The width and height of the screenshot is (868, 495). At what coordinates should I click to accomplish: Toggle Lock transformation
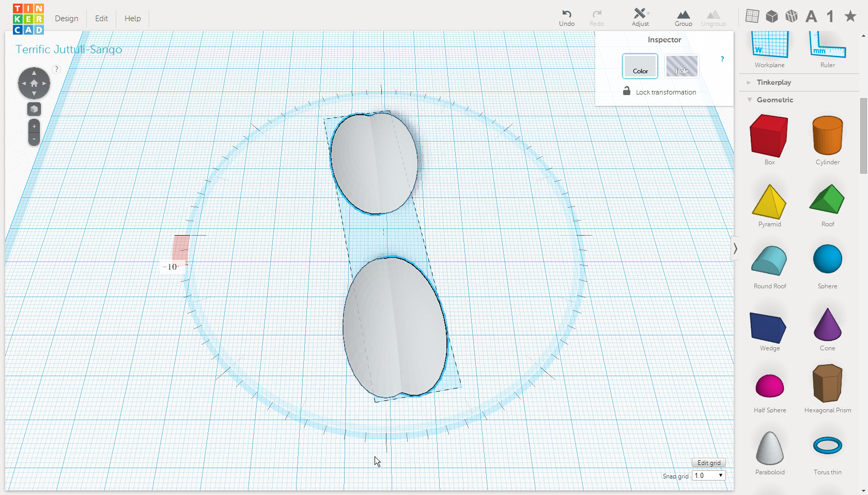click(x=659, y=91)
